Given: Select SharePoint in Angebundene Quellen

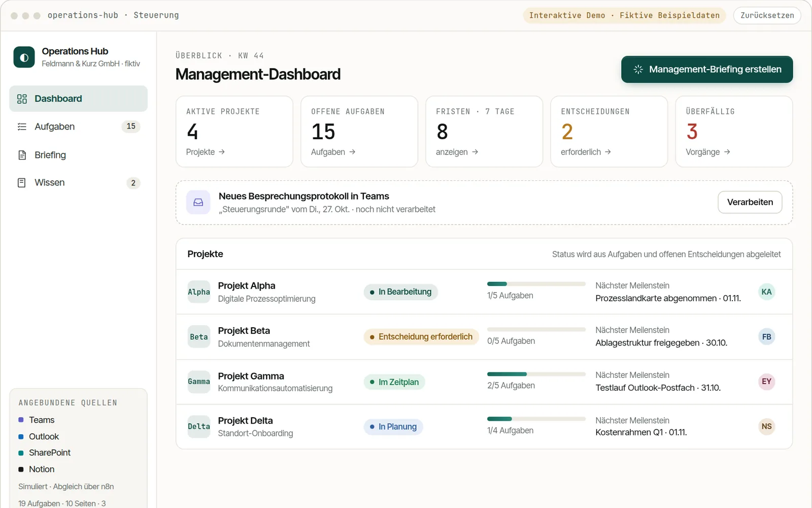Looking at the screenshot, I should click(45, 453).
